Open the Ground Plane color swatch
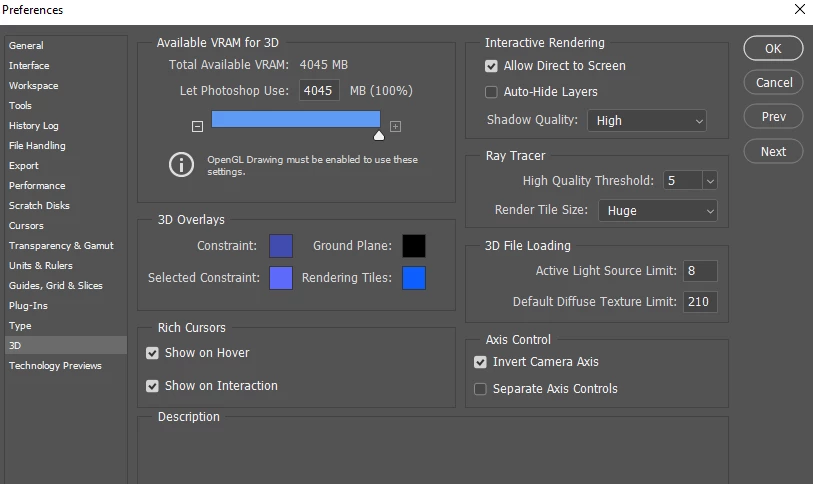 pos(414,246)
